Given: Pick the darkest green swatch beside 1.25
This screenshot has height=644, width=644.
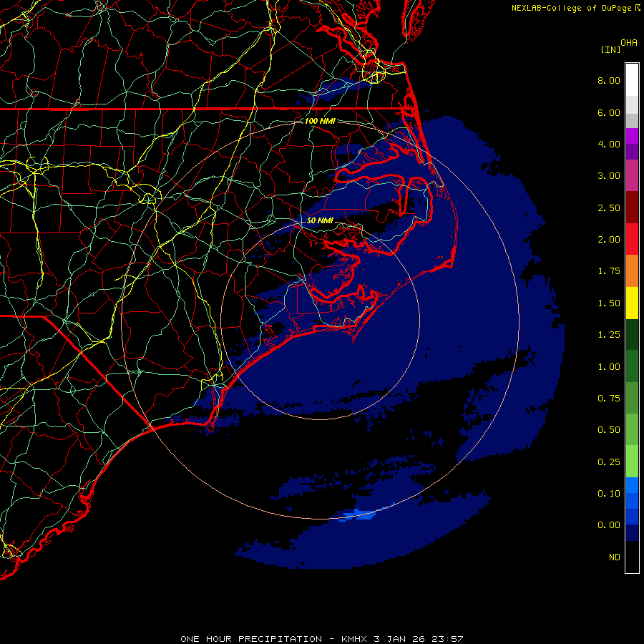Looking at the screenshot, I should point(632,335).
